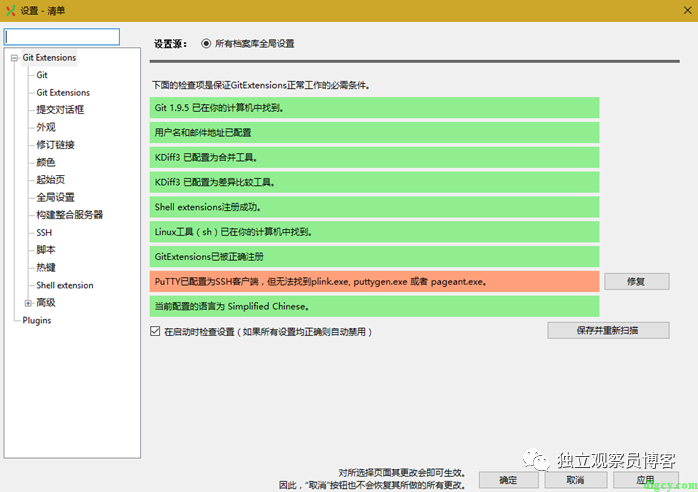Click the Shell extensions注册成功 status row

[374, 207]
